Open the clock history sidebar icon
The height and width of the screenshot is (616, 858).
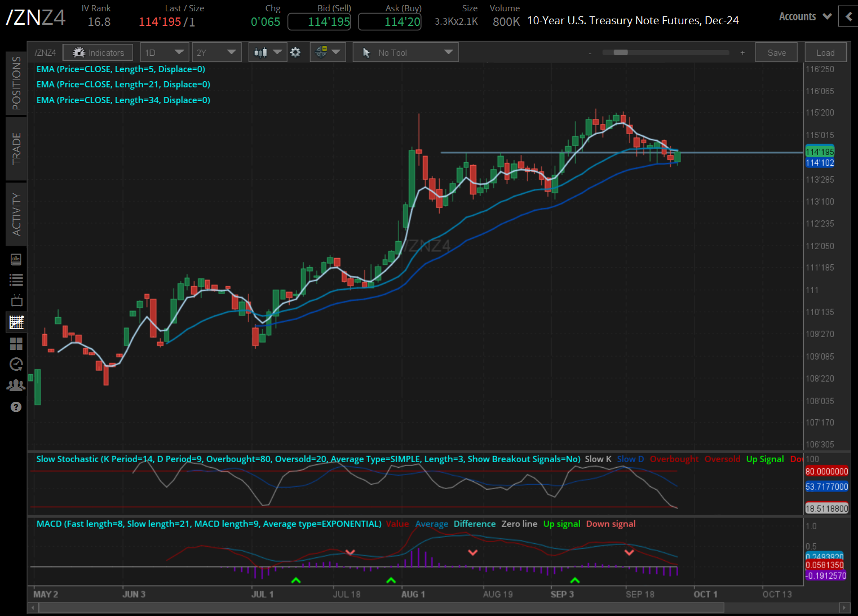pyautogui.click(x=16, y=364)
